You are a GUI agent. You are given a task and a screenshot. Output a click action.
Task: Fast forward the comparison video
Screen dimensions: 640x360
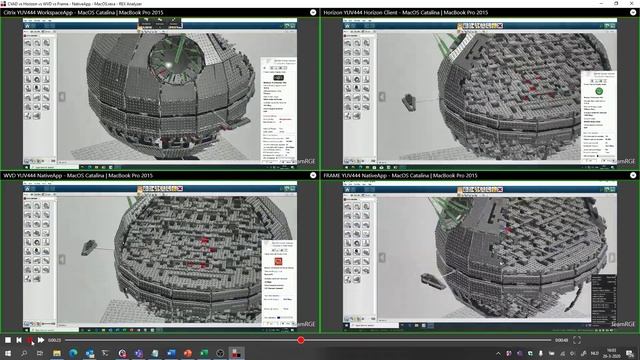(41, 340)
